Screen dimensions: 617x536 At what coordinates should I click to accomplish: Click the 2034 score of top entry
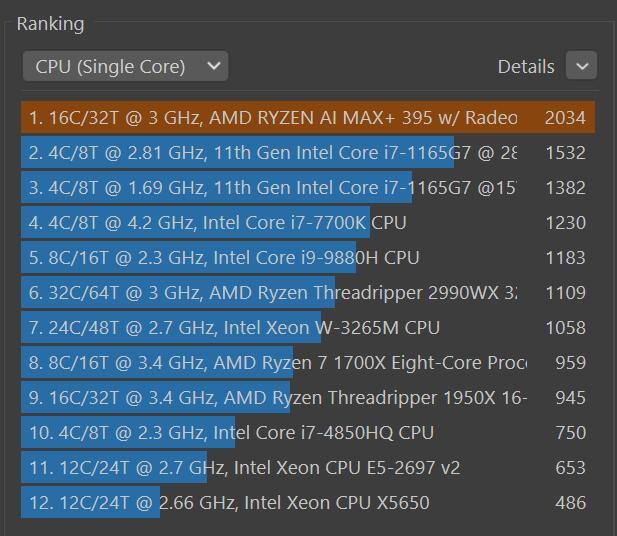click(x=565, y=118)
